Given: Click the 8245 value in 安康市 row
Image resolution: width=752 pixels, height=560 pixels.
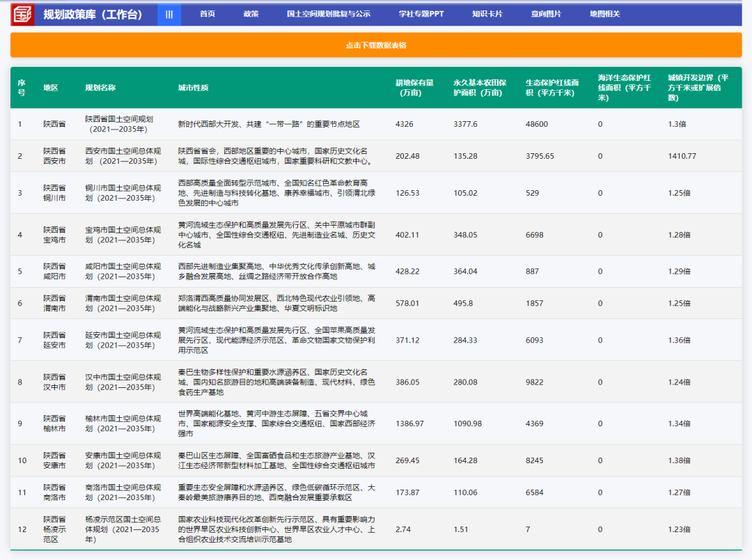Looking at the screenshot, I should pyautogui.click(x=534, y=460).
